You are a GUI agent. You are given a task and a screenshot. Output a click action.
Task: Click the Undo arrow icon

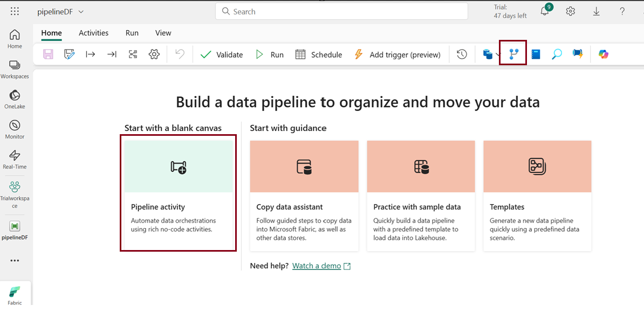(x=180, y=54)
